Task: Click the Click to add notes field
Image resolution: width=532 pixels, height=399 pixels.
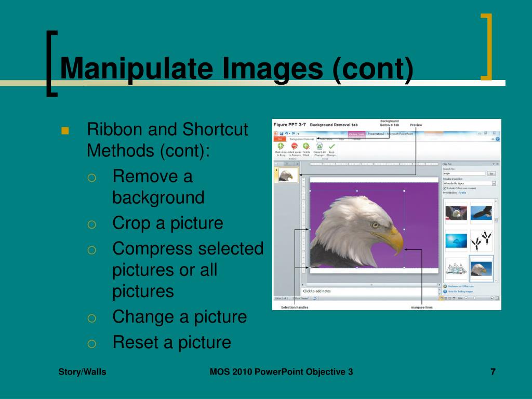Action: pyautogui.click(x=370, y=291)
